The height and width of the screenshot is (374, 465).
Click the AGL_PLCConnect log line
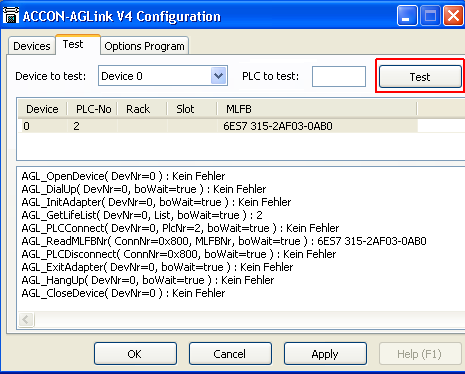[180, 228]
